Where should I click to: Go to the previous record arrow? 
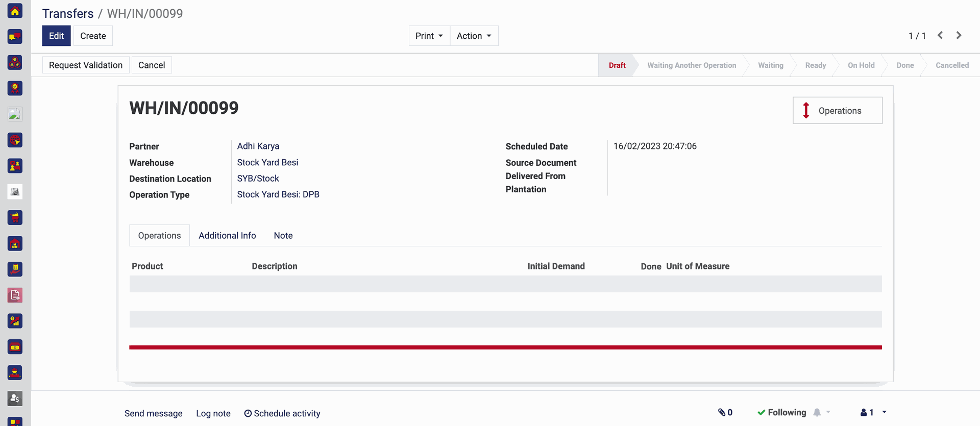pyautogui.click(x=940, y=35)
